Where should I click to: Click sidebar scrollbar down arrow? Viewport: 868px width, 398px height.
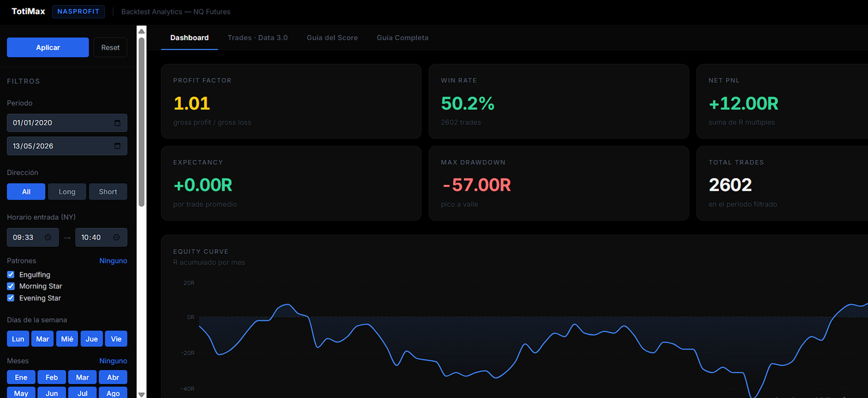coord(141,394)
